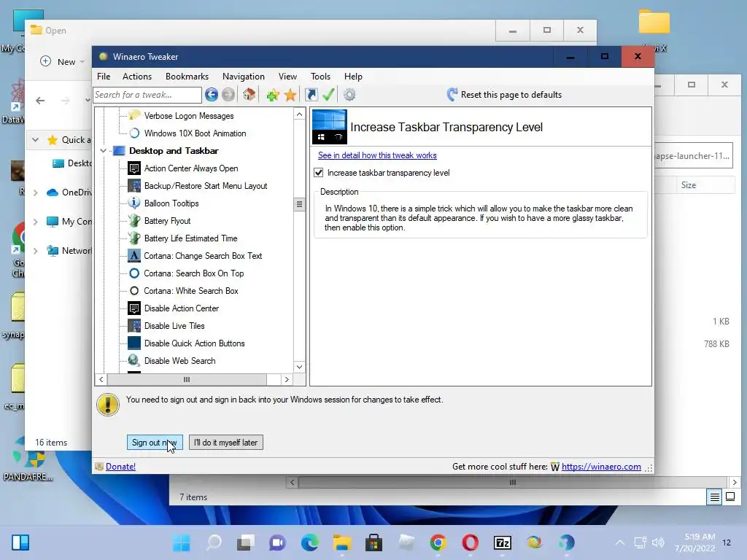This screenshot has width=747, height=560.
Task: Select Battery Flyout tweak
Action: click(167, 221)
